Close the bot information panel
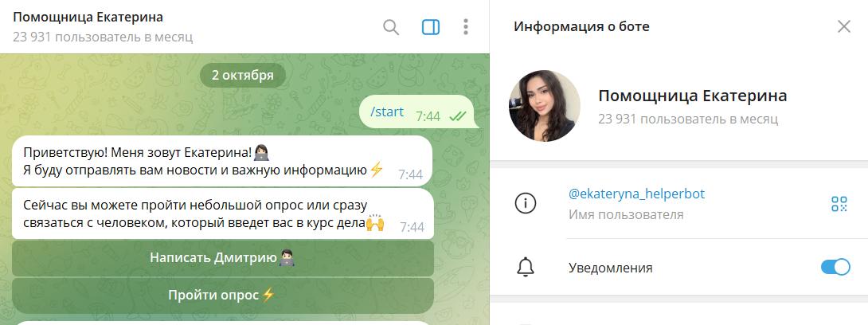 (843, 26)
